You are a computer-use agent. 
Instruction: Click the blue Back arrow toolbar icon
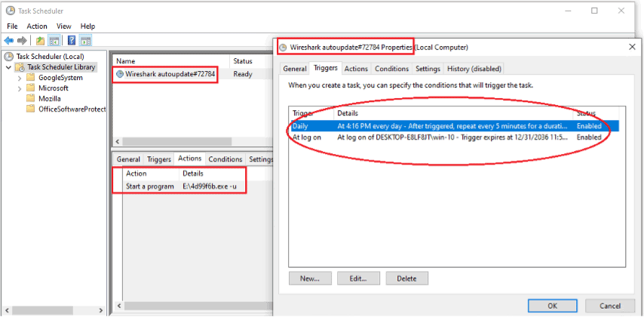[8, 40]
